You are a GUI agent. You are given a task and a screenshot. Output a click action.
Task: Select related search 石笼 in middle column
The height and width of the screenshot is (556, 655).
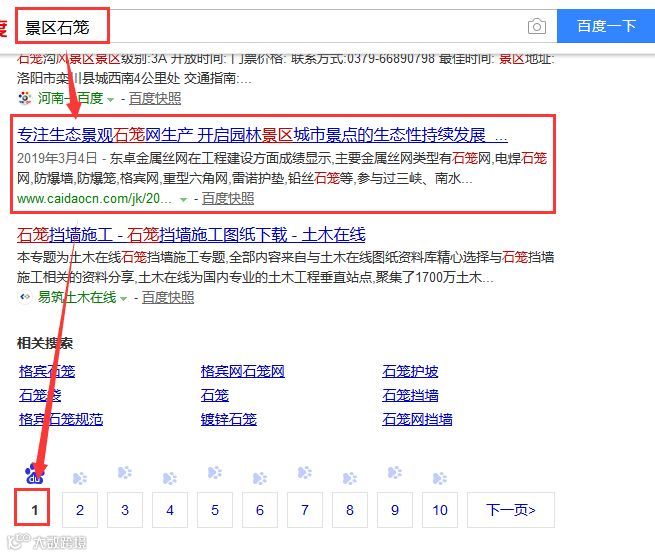(x=215, y=395)
